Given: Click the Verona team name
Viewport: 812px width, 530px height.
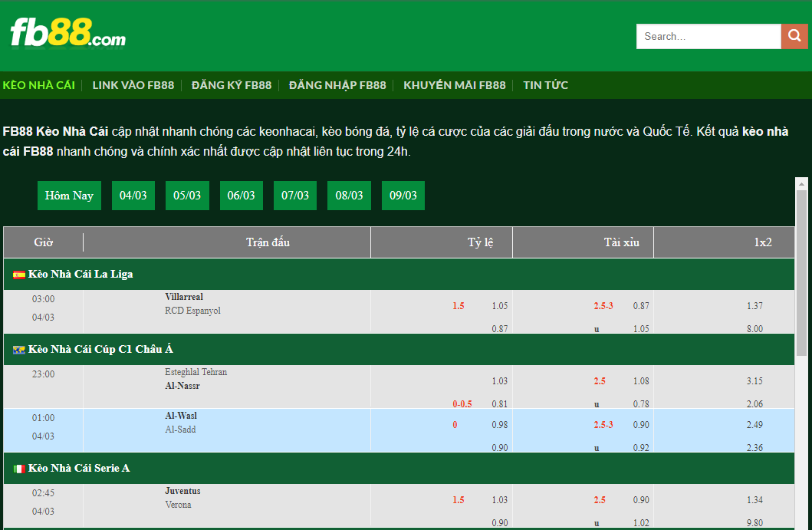Looking at the screenshot, I should (178, 505).
